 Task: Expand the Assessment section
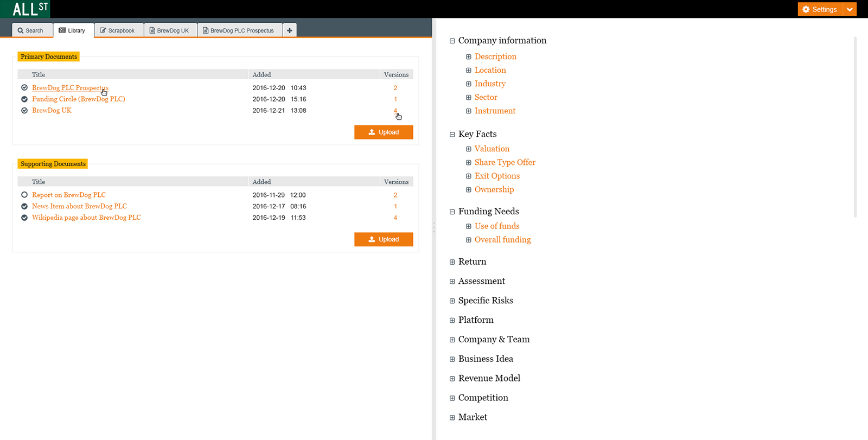pyautogui.click(x=452, y=282)
